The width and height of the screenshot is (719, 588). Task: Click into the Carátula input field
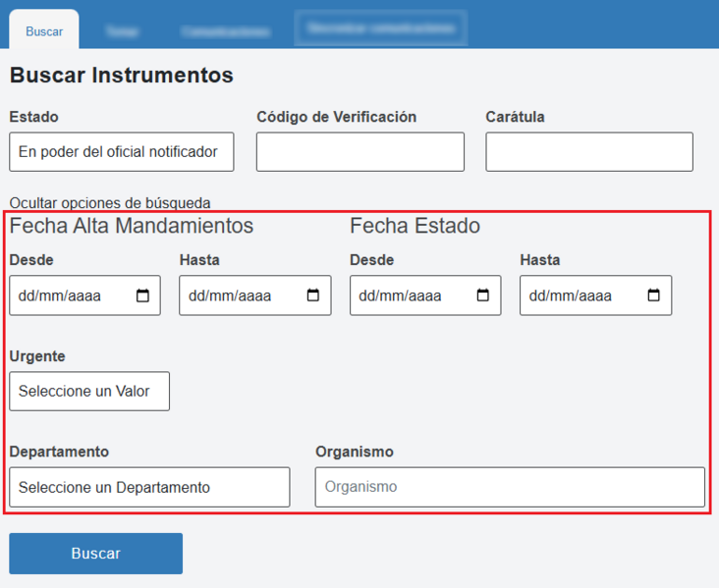pos(589,152)
